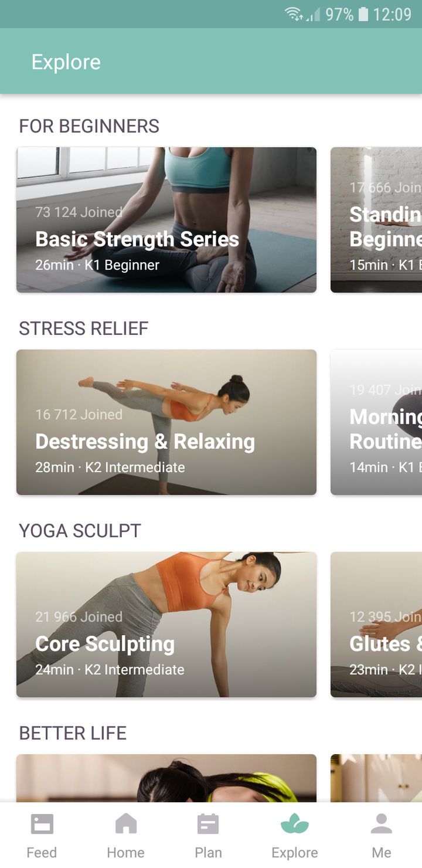Tap the battery icon in status bar
The width and height of the screenshot is (422, 868).
click(363, 14)
